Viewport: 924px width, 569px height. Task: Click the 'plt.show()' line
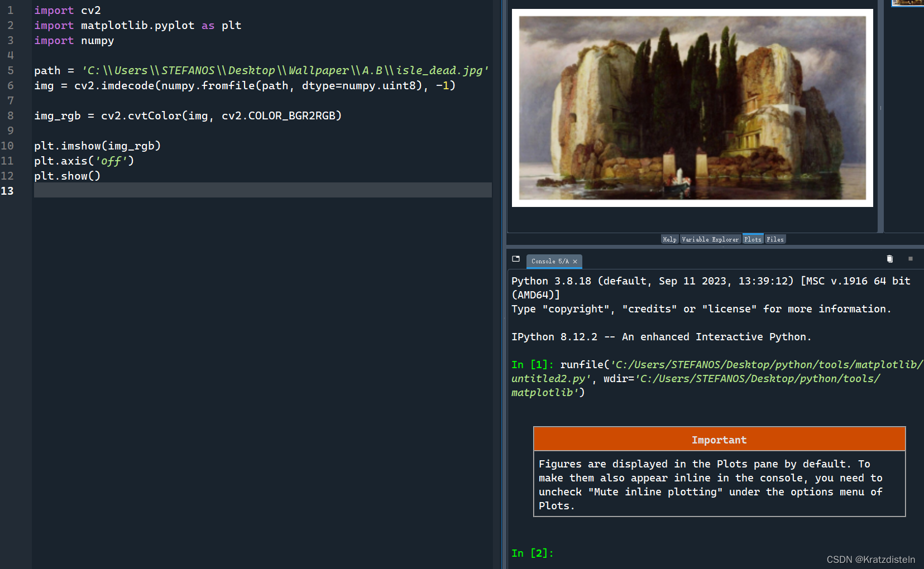tap(67, 176)
